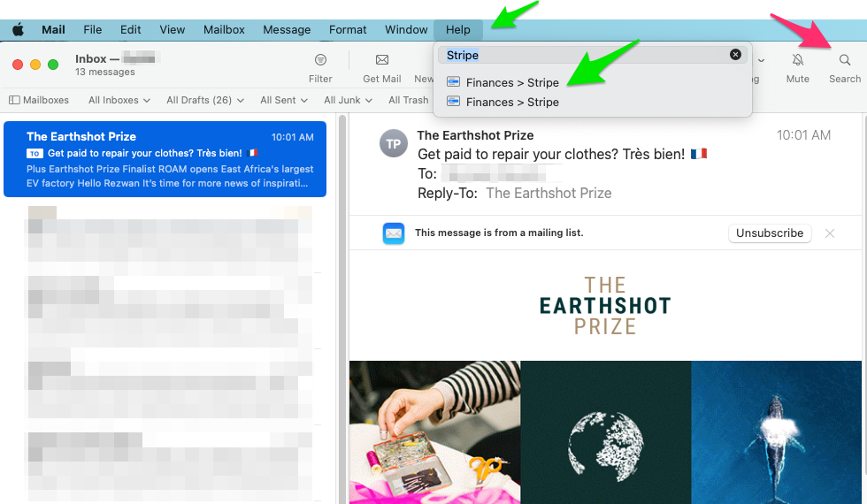Expand the All Junk dropdown
The width and height of the screenshot is (867, 504).
pos(348,100)
